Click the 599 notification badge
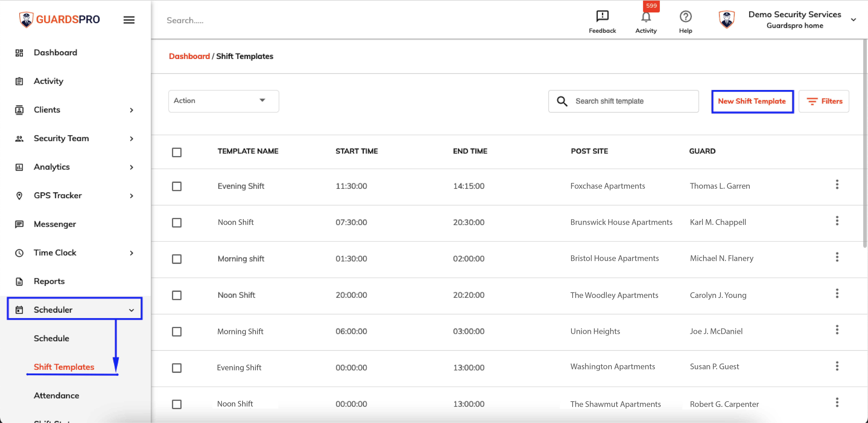Image resolution: width=868 pixels, height=423 pixels. pos(651,6)
